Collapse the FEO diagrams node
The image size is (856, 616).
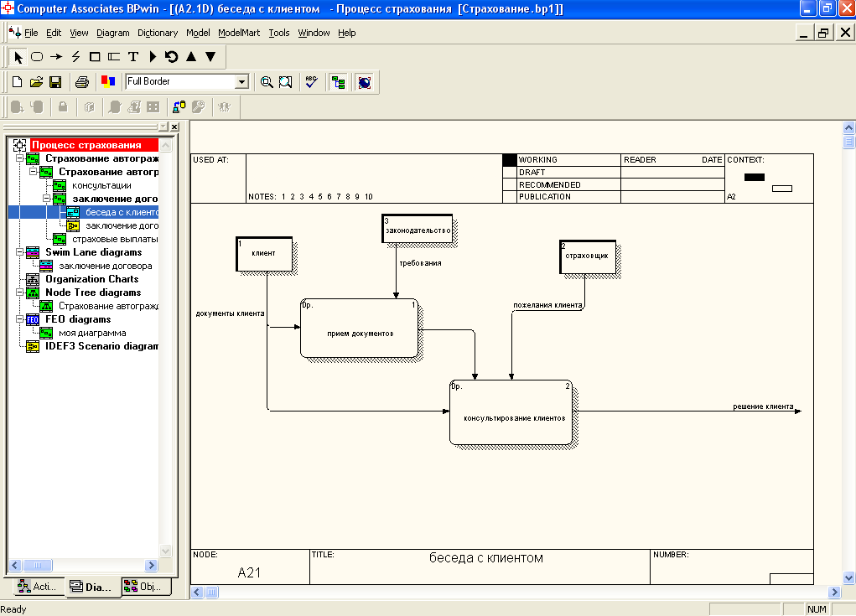click(x=19, y=319)
